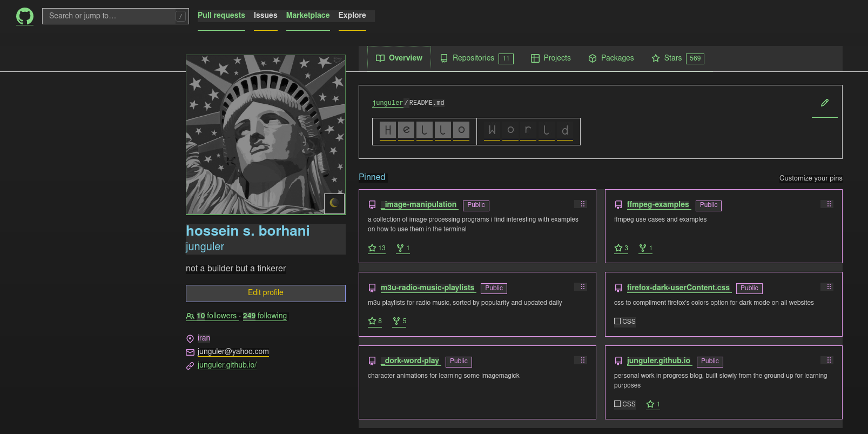Click the GitHub octocat logo
The image size is (868, 434).
[x=25, y=16]
